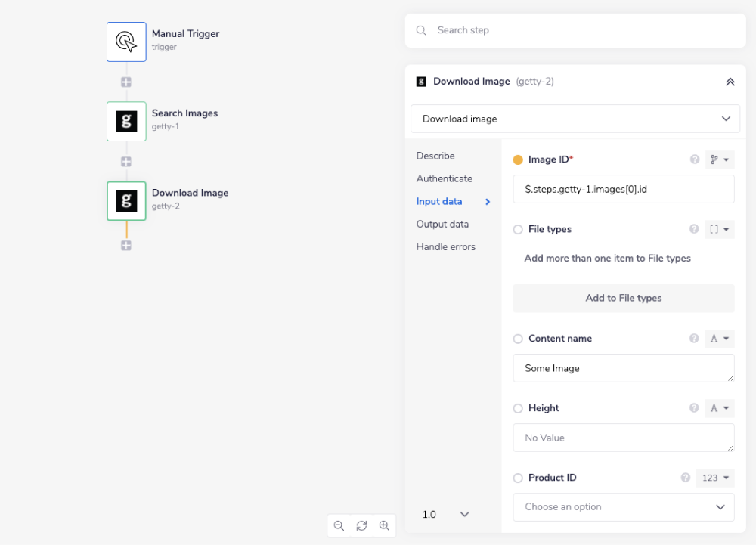756x545 pixels.
Task: Click the Manual Trigger node icon
Action: (126, 42)
